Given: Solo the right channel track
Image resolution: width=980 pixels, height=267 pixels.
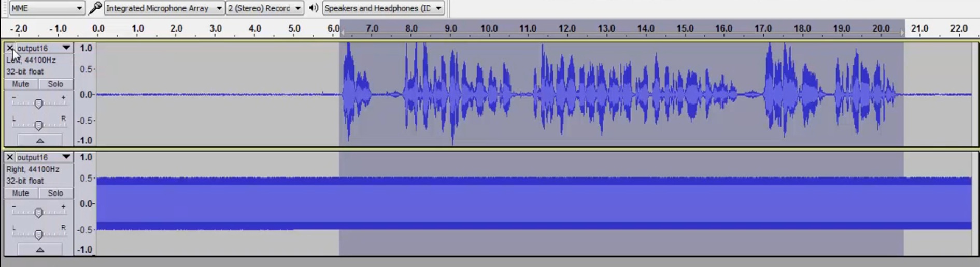Looking at the screenshot, I should 55,193.
